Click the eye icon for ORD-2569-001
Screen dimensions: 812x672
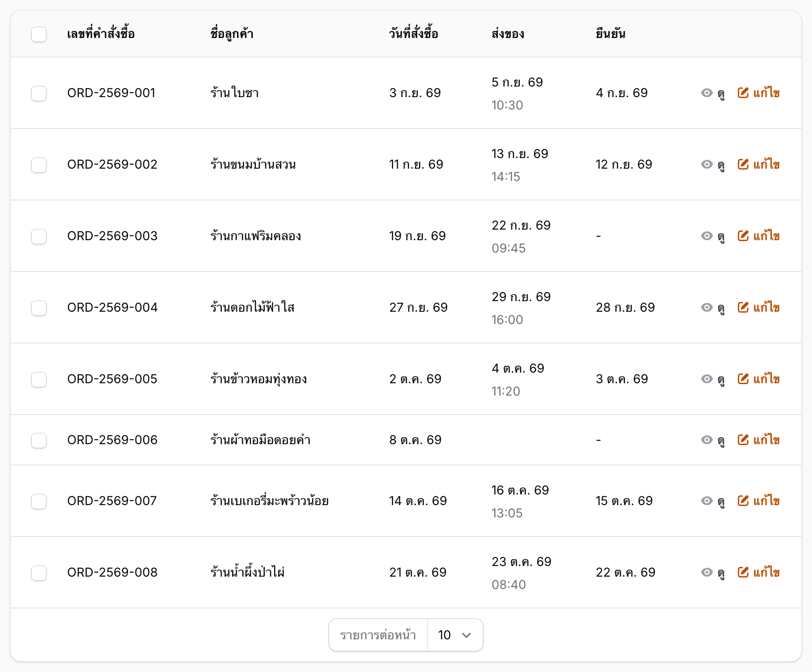tap(707, 93)
